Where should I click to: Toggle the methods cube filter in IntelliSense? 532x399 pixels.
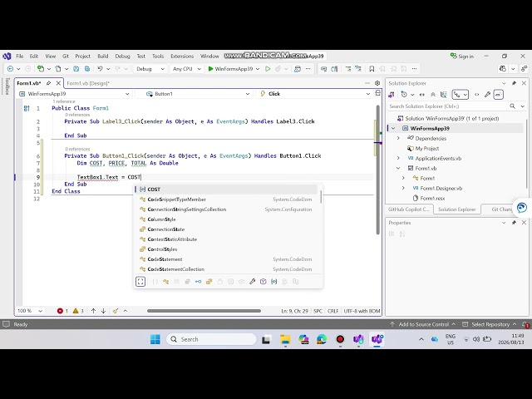coord(263,281)
